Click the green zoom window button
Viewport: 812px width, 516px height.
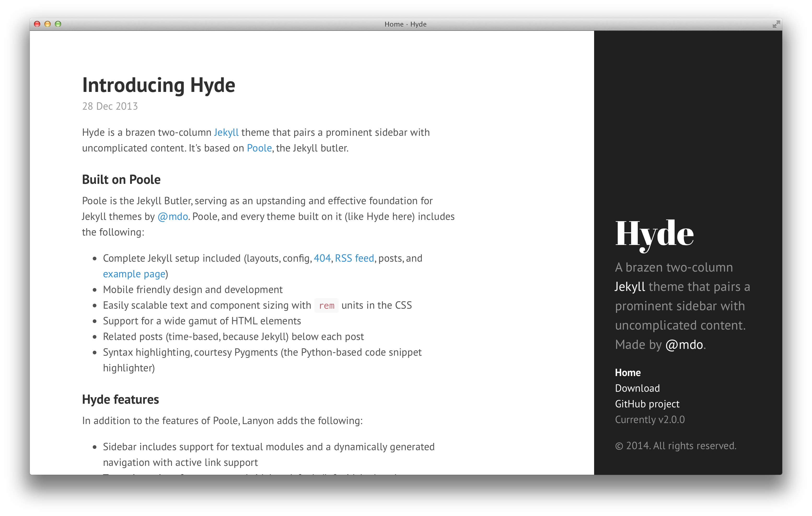click(58, 24)
